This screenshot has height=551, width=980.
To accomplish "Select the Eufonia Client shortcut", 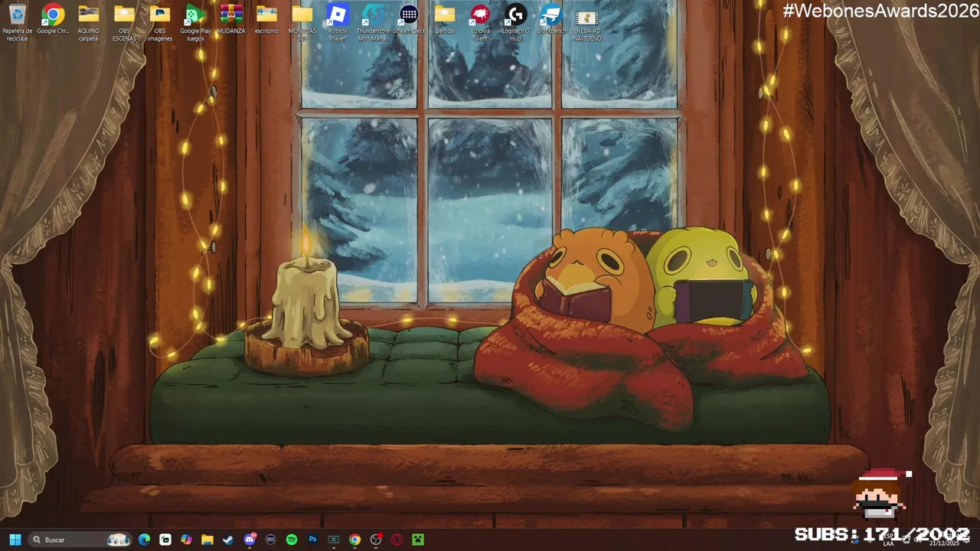I will tap(480, 22).
